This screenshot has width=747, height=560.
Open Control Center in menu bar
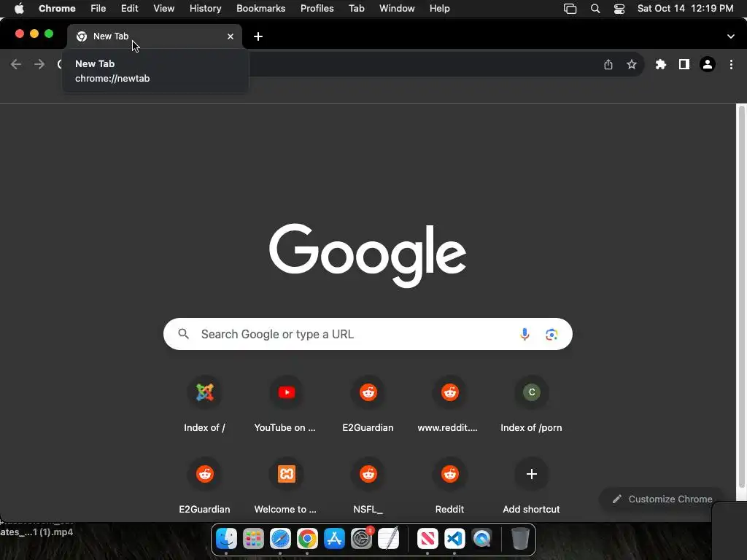[619, 9]
